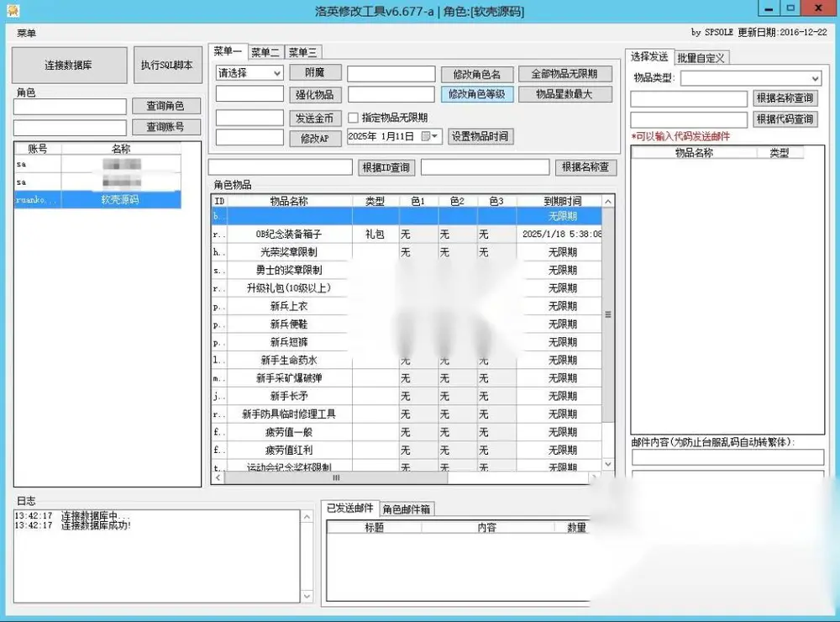
Task: Click the 设置物品时间 button
Action: [x=480, y=136]
